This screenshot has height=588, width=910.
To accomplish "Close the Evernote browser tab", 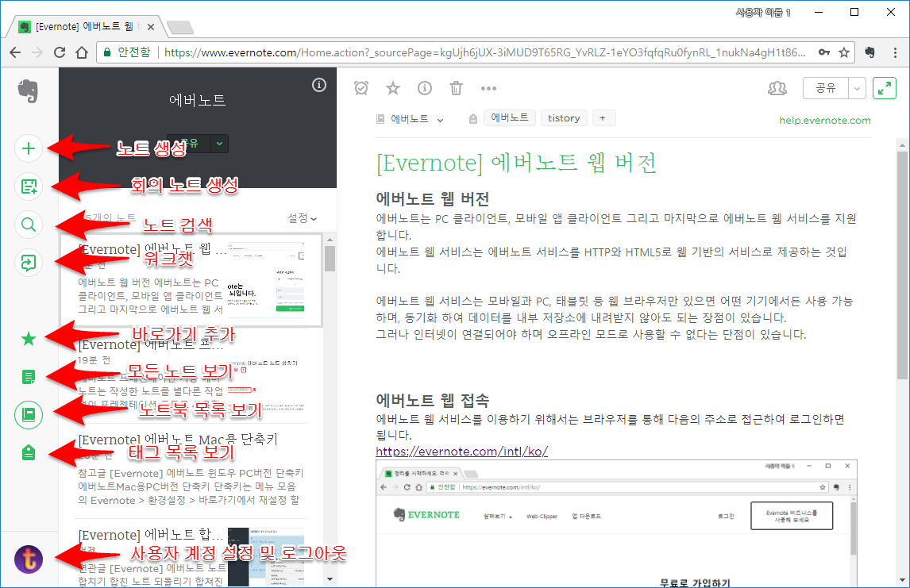I will (x=150, y=27).
